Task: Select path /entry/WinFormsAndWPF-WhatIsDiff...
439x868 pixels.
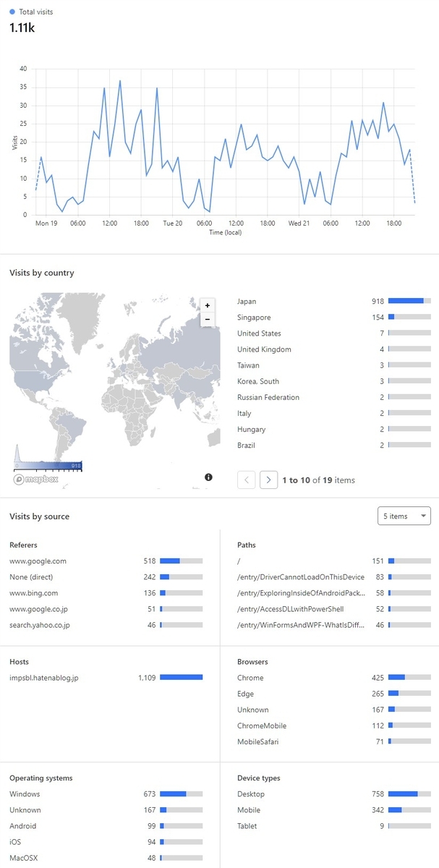Action: [x=334, y=624]
